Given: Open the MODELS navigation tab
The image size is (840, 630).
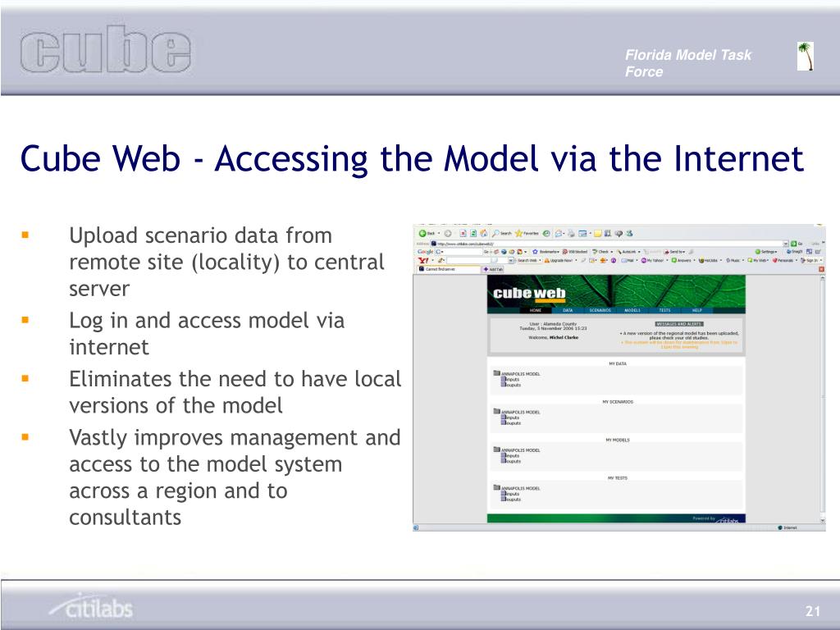Looking at the screenshot, I should point(632,310).
